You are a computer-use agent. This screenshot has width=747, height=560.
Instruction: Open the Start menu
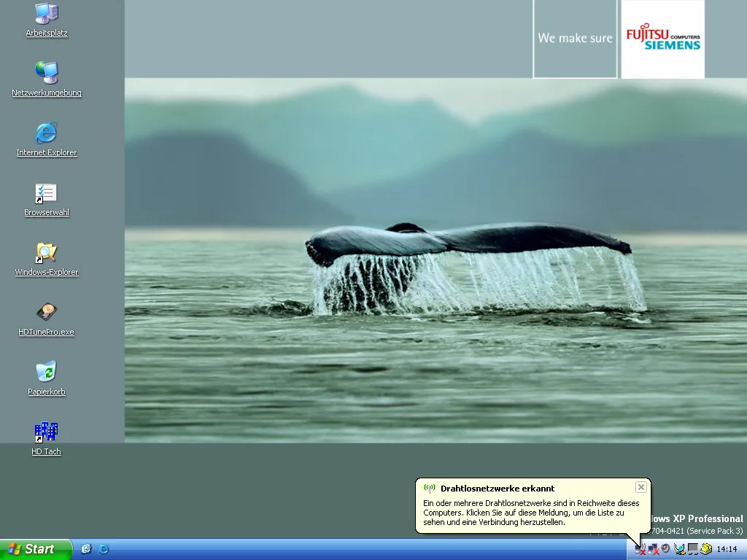pos(35,549)
